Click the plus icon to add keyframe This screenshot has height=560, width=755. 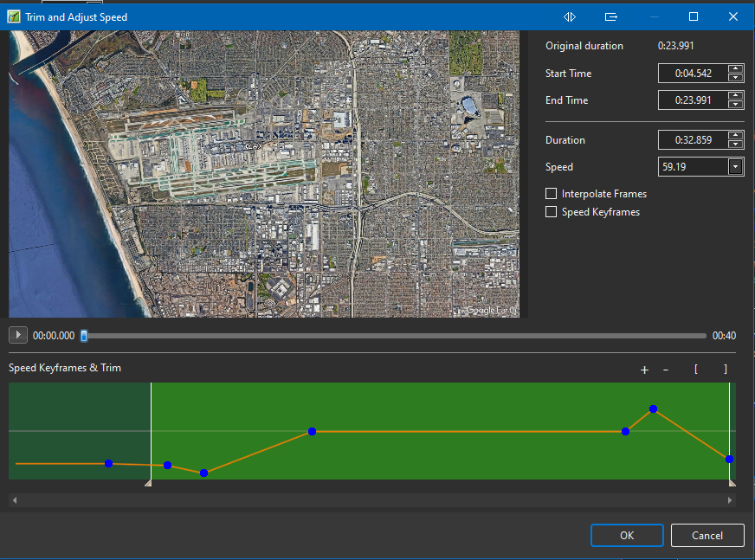pyautogui.click(x=644, y=370)
